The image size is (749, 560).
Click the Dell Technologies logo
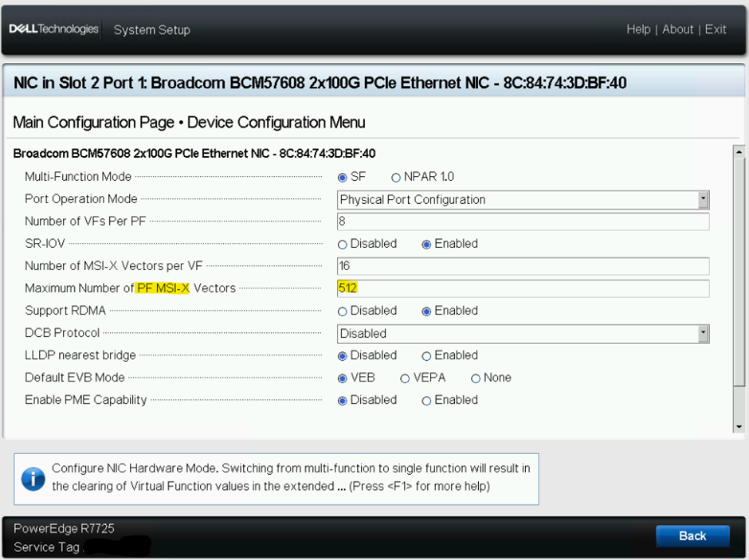53,29
